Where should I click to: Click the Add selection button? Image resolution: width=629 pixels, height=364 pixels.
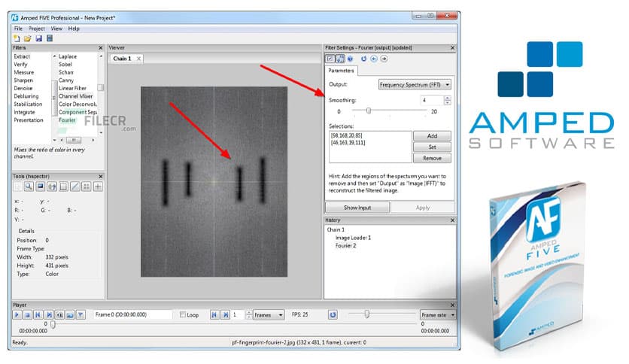pos(432,136)
